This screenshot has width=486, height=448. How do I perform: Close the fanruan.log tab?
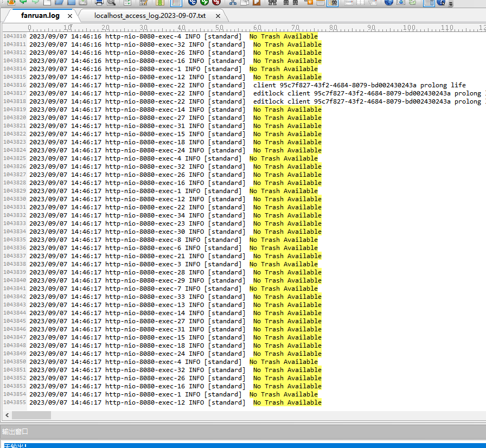[70, 16]
